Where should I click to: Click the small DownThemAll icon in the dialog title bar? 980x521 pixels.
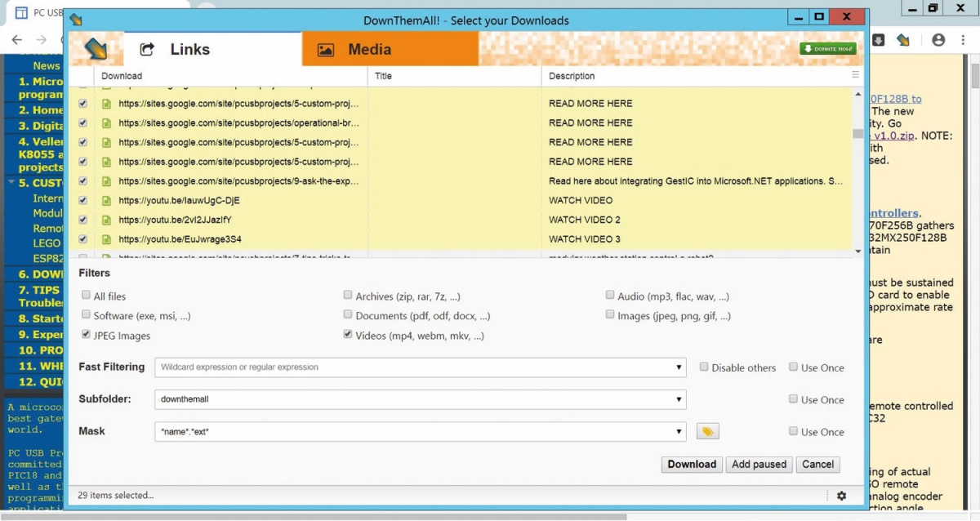pyautogui.click(x=75, y=20)
